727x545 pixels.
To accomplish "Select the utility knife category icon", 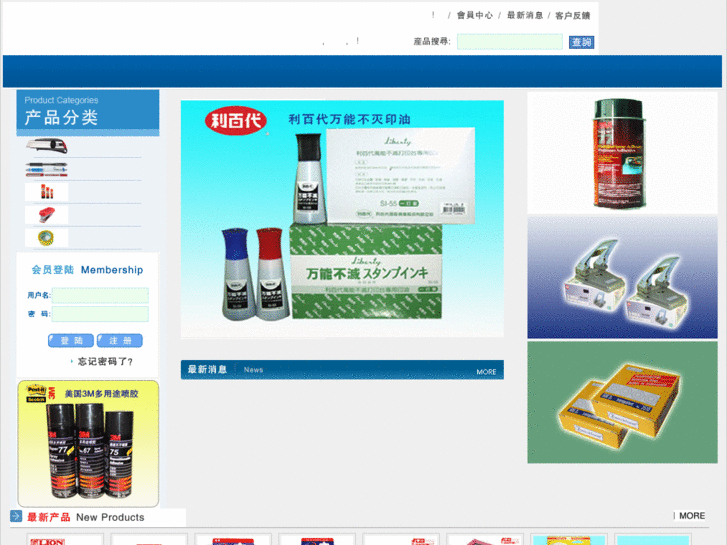I will (x=47, y=146).
